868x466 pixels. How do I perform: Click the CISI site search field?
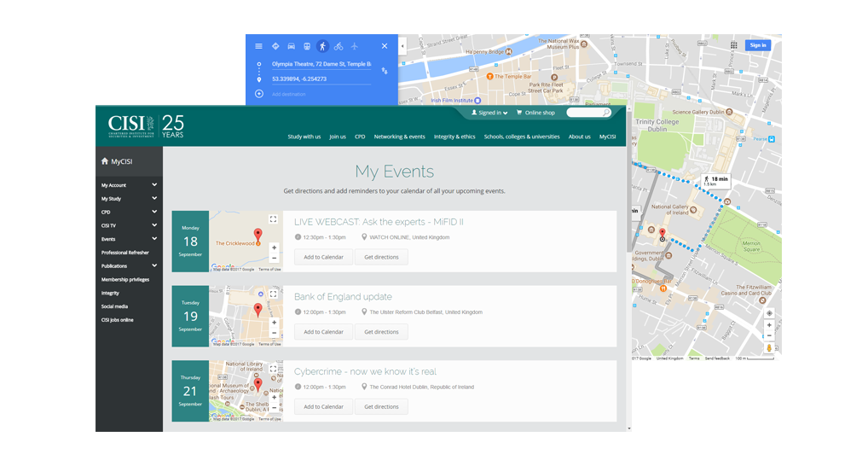(x=584, y=113)
